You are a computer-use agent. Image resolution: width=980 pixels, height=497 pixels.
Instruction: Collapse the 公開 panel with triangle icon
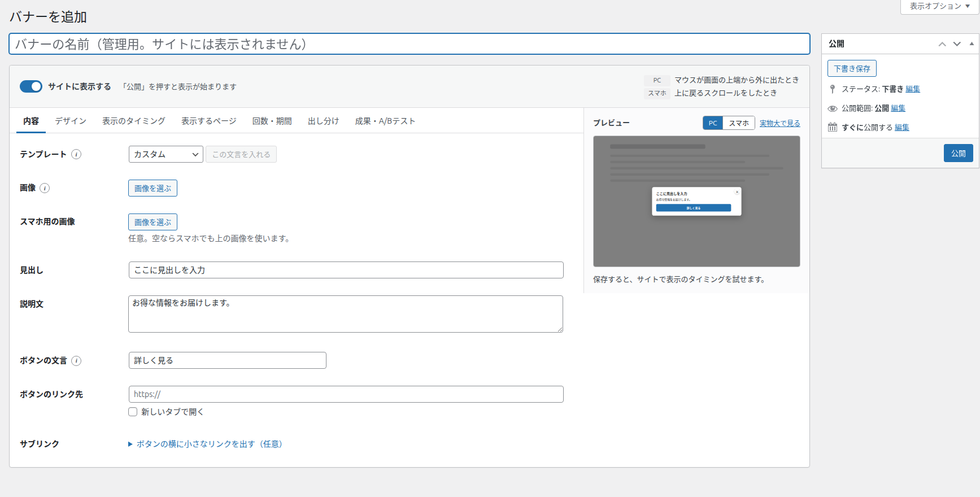[x=972, y=43]
